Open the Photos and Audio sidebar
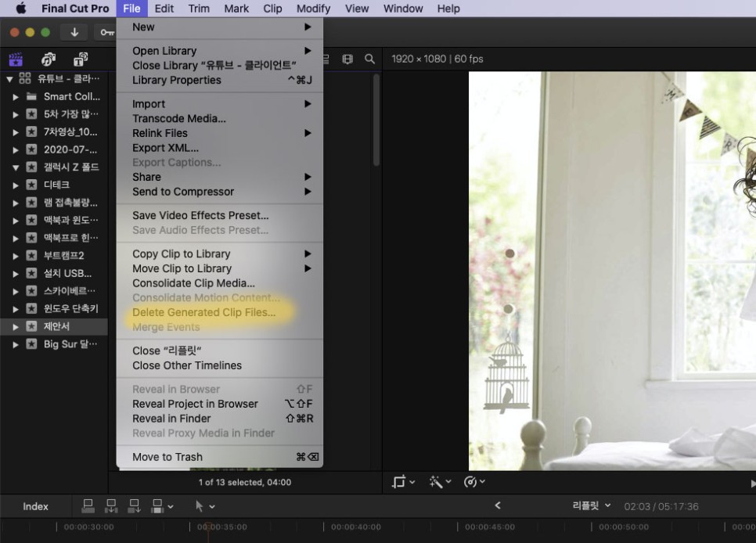756x543 pixels. tap(49, 59)
